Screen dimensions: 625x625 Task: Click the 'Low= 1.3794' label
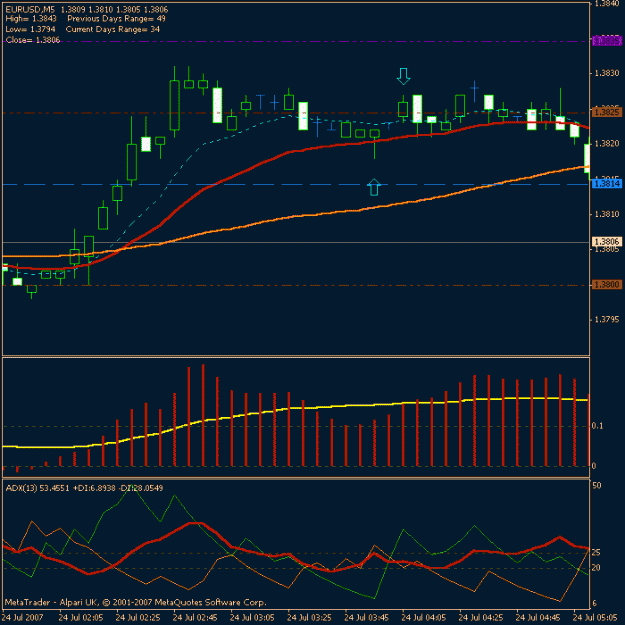30,29
